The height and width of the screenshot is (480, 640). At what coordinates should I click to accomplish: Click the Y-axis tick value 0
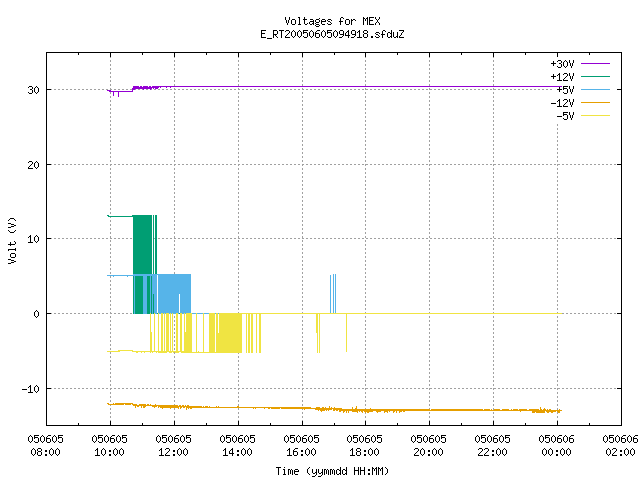pyautogui.click(x=37, y=314)
